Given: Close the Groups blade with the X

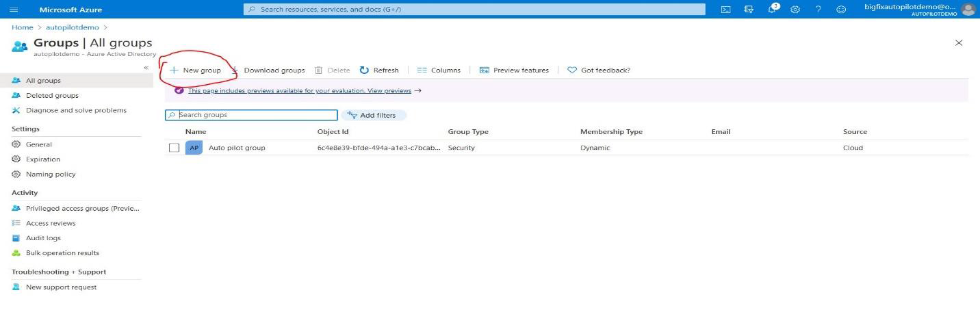Looking at the screenshot, I should click(959, 42).
